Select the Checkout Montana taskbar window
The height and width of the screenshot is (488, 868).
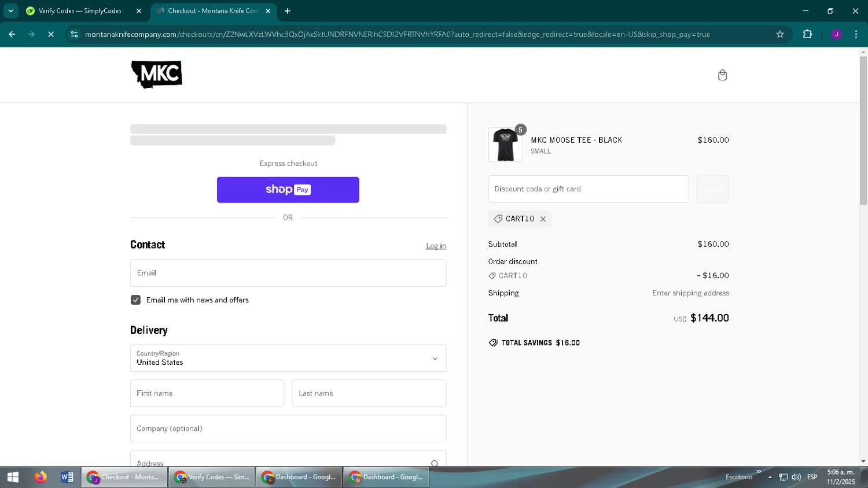point(124,477)
